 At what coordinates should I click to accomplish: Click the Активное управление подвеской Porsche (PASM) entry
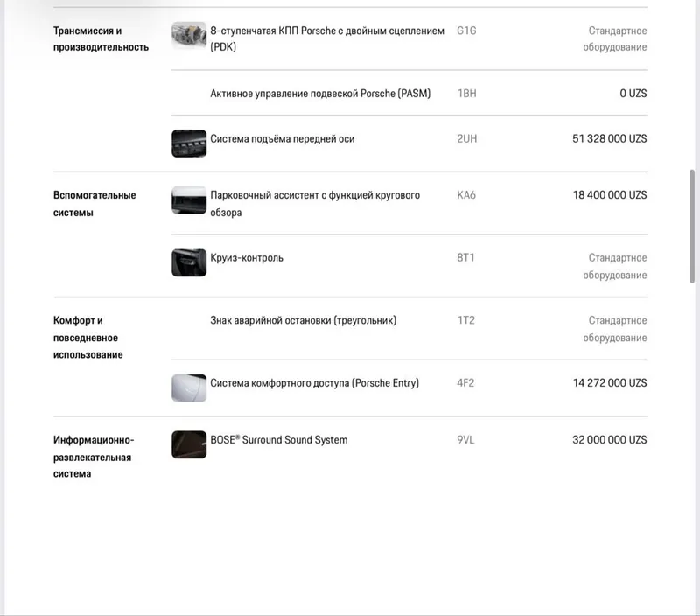point(320,94)
